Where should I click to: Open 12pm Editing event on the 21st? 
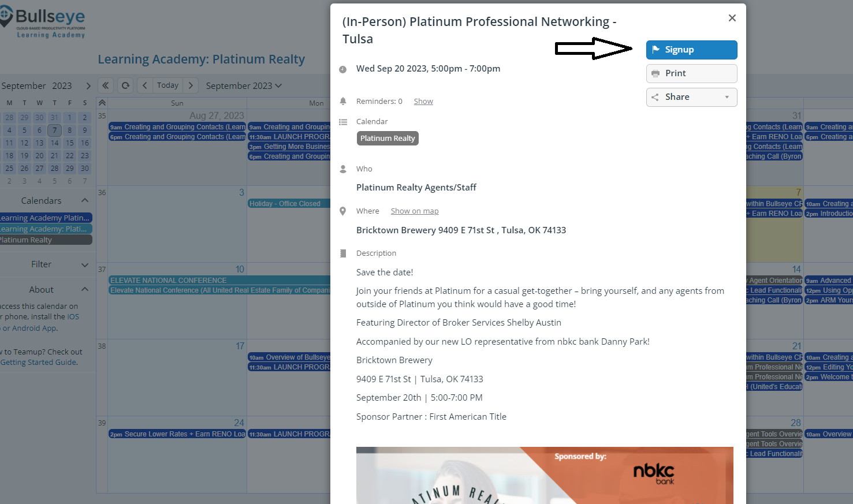click(828, 367)
